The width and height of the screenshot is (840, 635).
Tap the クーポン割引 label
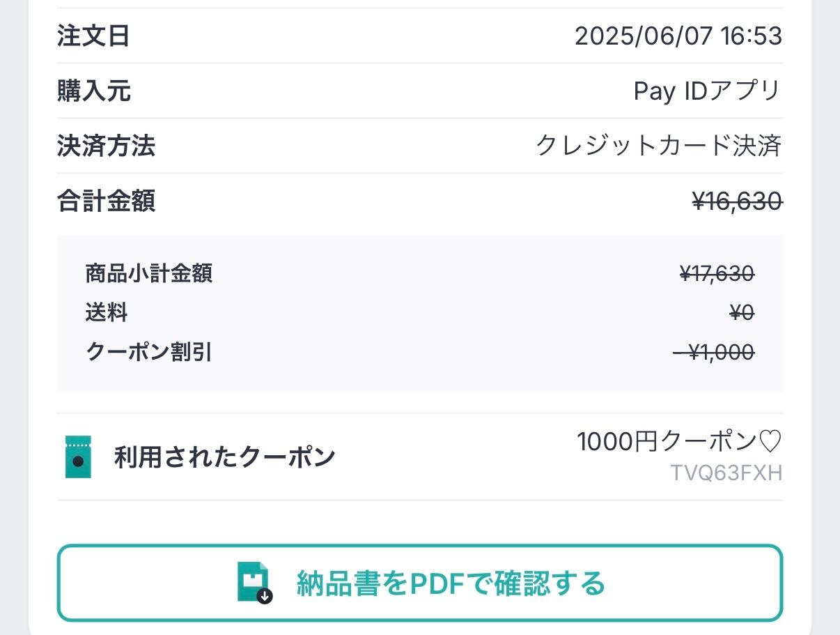[x=148, y=353]
